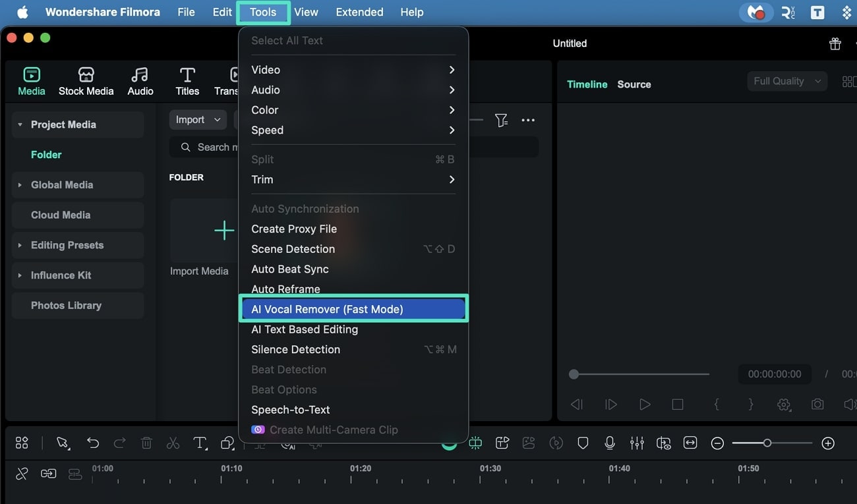
Task: Open Photos Library
Action: click(x=78, y=306)
